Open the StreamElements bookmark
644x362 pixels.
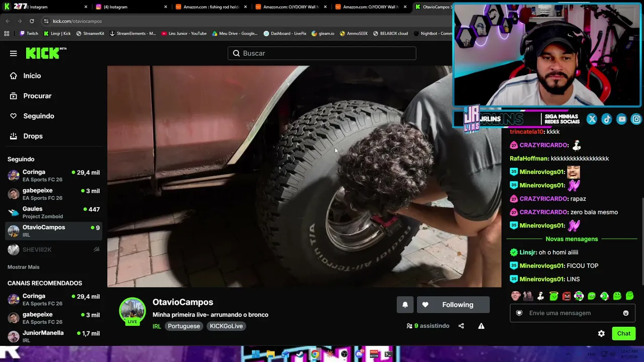click(x=133, y=34)
